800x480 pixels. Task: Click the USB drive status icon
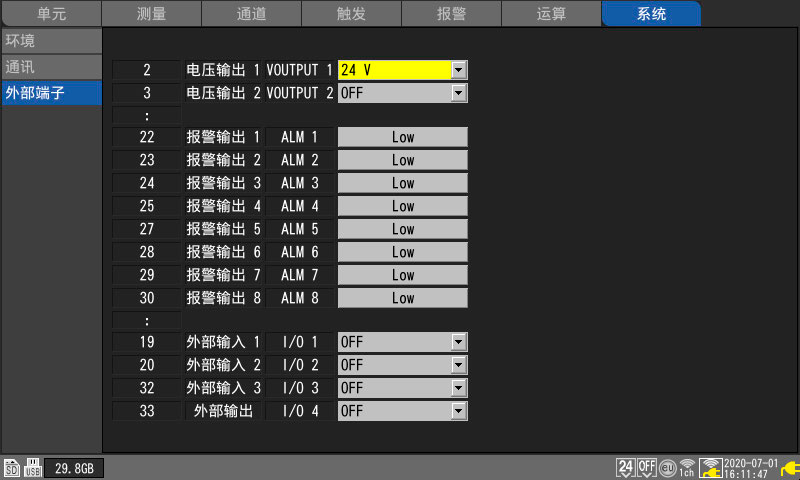click(32, 468)
